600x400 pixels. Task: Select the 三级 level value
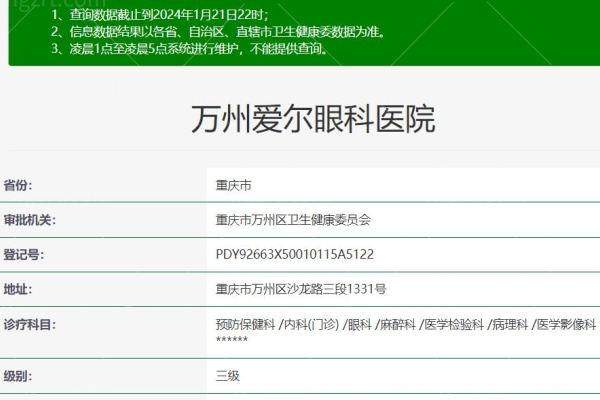coord(228,376)
